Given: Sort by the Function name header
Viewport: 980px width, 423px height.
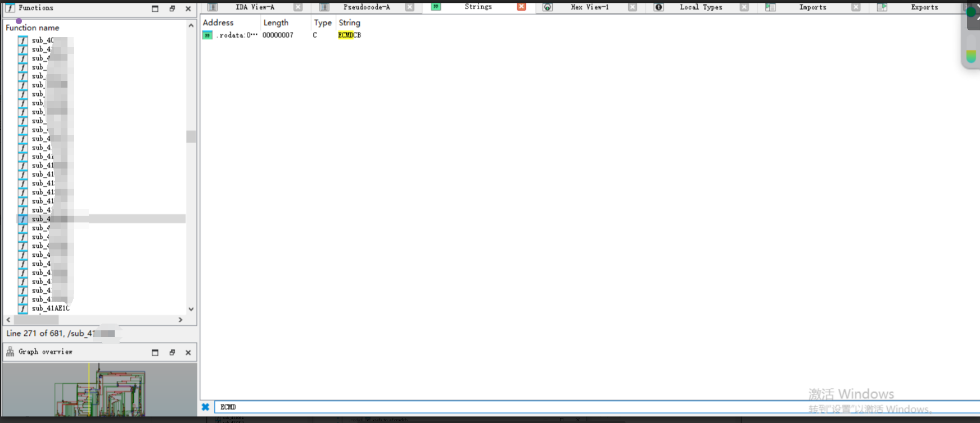Looking at the screenshot, I should click(x=33, y=28).
